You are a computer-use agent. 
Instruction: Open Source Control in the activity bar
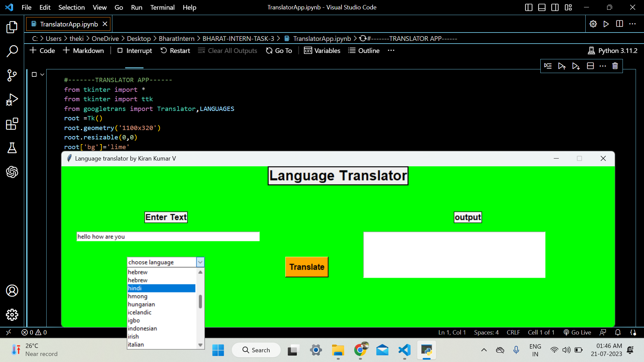coord(12,75)
